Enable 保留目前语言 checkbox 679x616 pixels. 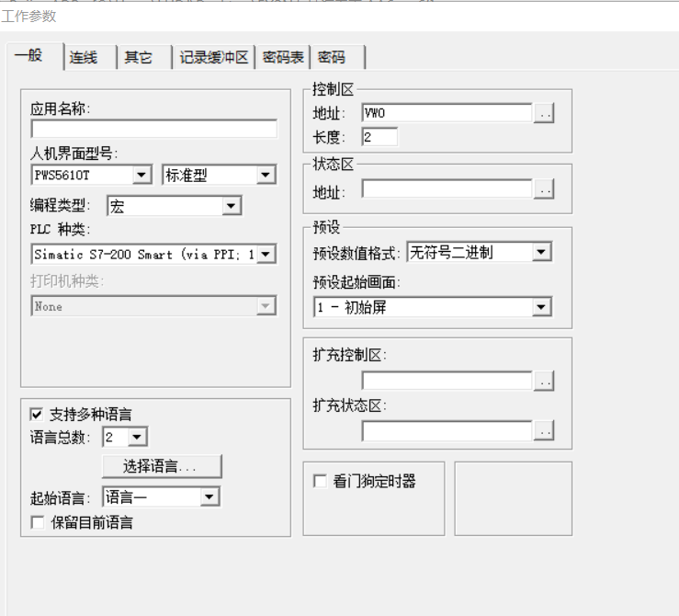[38, 522]
